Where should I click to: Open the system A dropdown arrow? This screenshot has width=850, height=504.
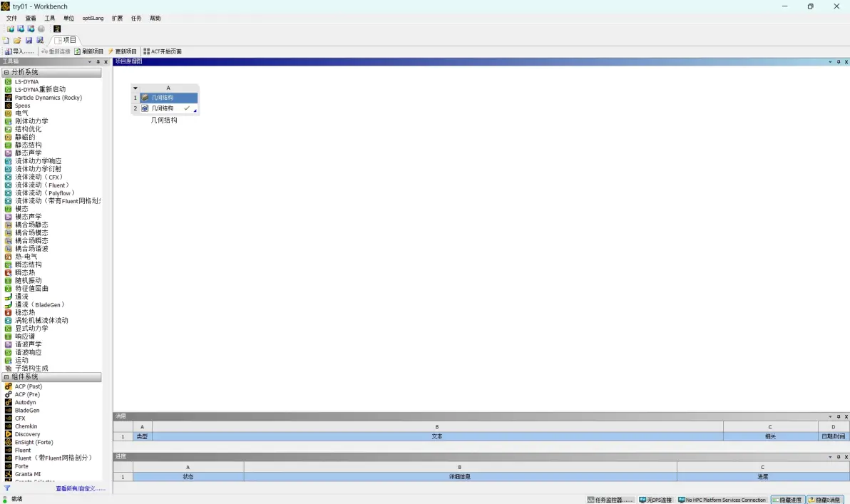pos(135,88)
